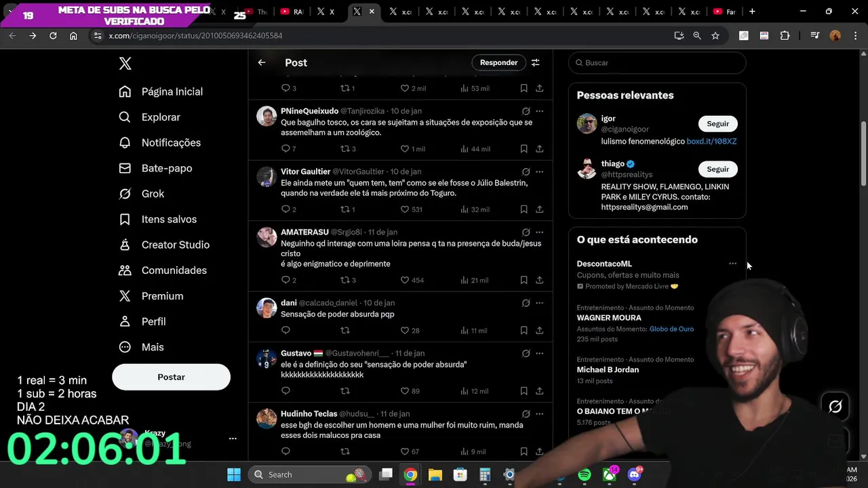This screenshot has width=868, height=488.
Task: Open more options on PNineQueixudo's post
Action: pos(540,111)
